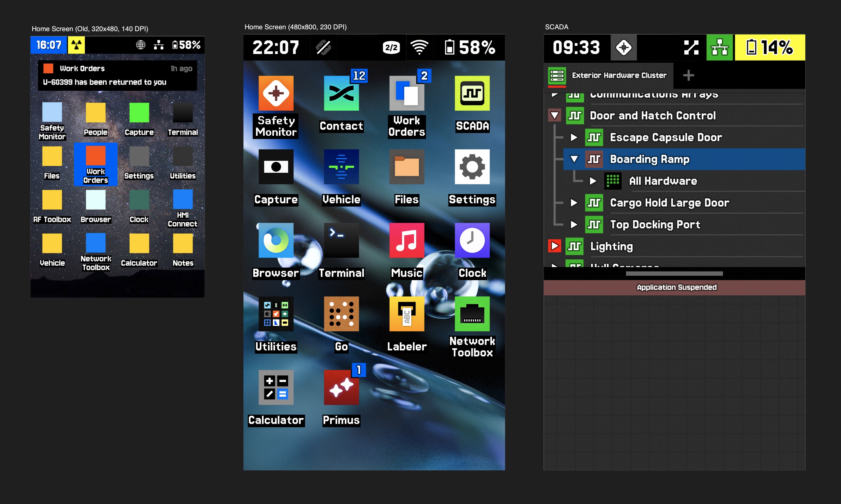The image size is (841, 504).
Task: Open Primus app with notification badge
Action: (341, 387)
